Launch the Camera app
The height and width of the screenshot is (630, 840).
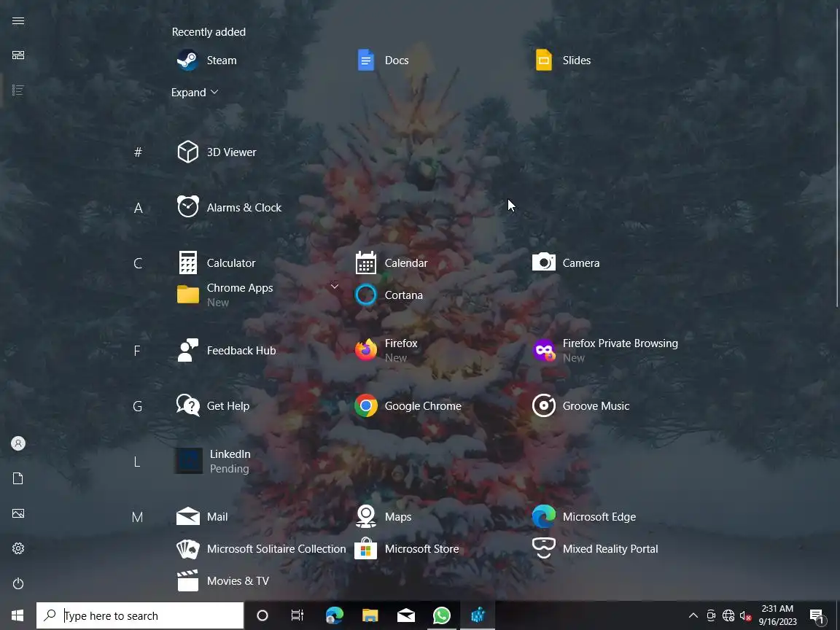pos(566,263)
